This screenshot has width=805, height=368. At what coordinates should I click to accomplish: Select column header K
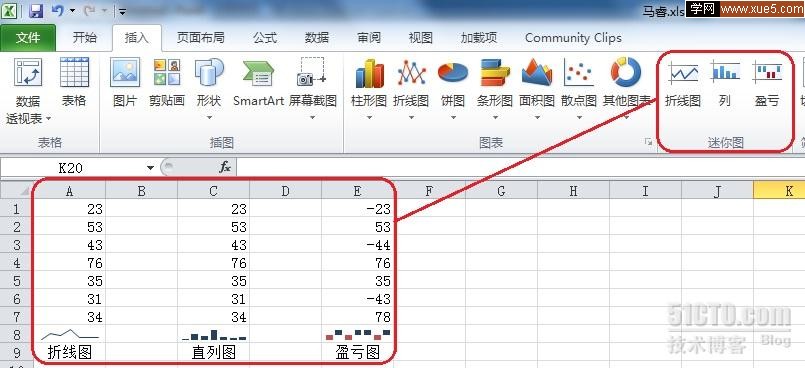(779, 191)
